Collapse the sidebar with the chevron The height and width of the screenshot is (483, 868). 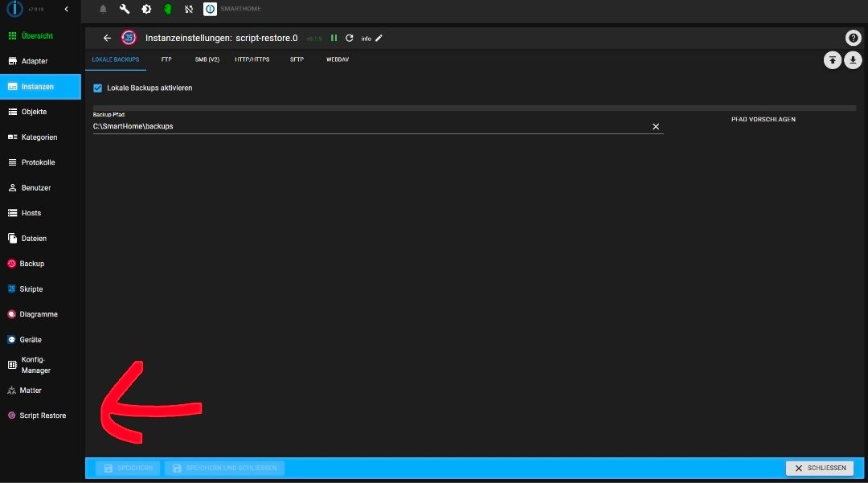(67, 9)
